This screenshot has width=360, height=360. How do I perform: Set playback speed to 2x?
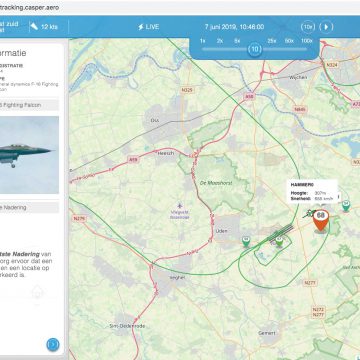(x=220, y=41)
